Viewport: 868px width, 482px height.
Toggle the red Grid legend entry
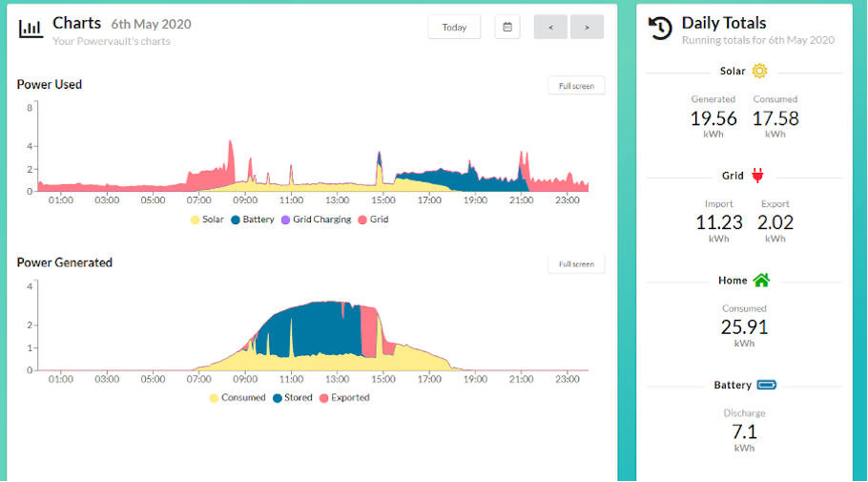pos(373,220)
